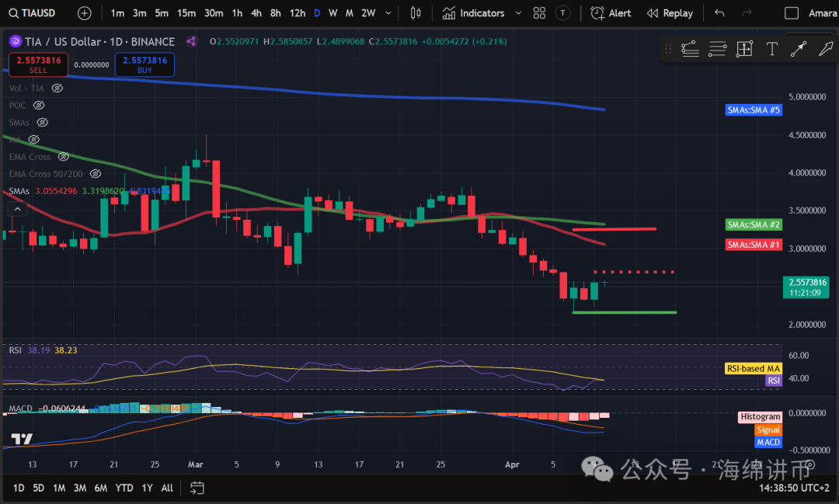839x504 pixels.
Task: Toggle visibility of POC indicator
Action: point(39,106)
